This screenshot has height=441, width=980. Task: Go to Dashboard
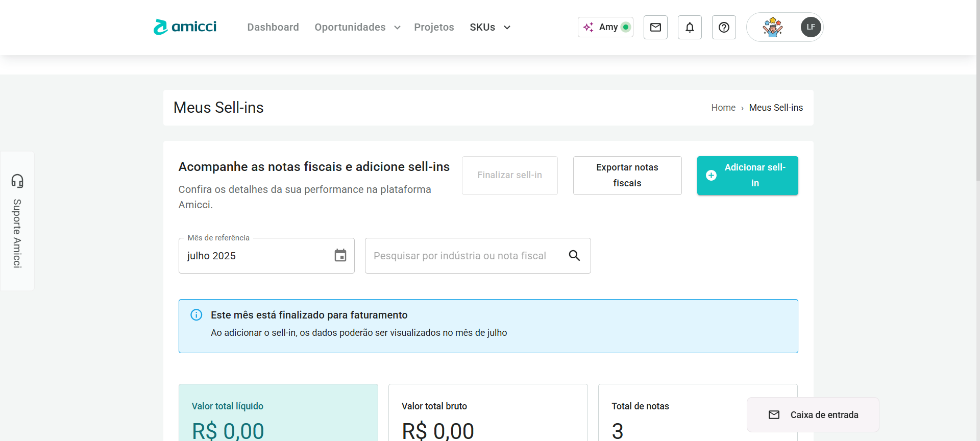click(273, 27)
